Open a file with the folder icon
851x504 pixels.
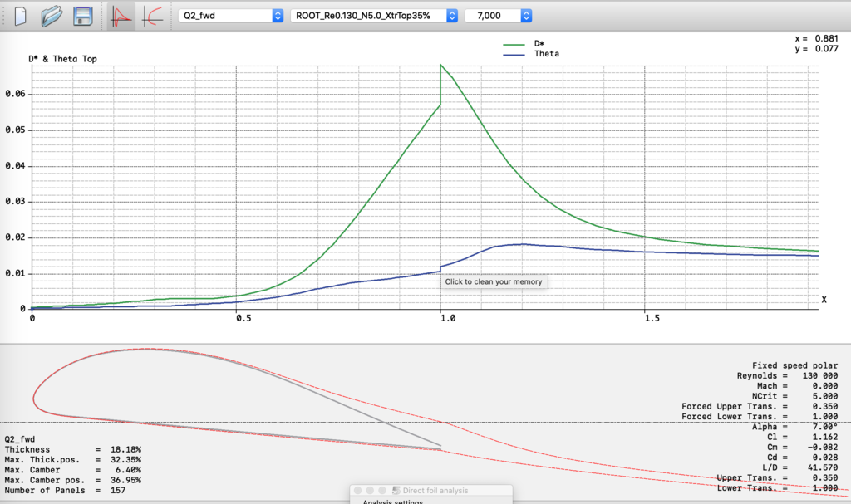coord(52,16)
